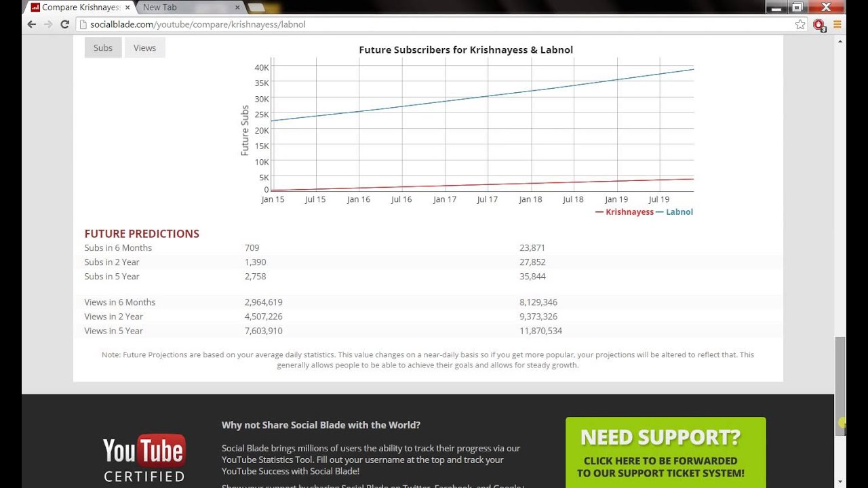Open the Need Support ticket system banner
The width and height of the screenshot is (868, 488).
[666, 452]
